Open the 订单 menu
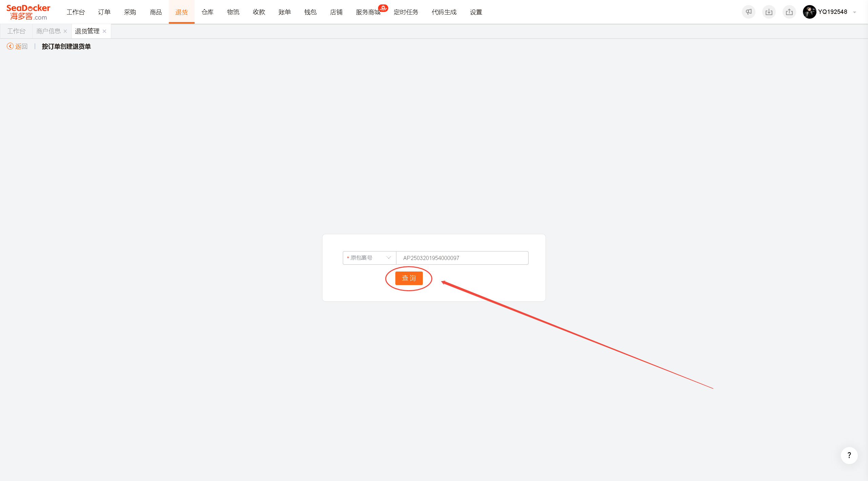The height and width of the screenshot is (481, 868). click(104, 12)
